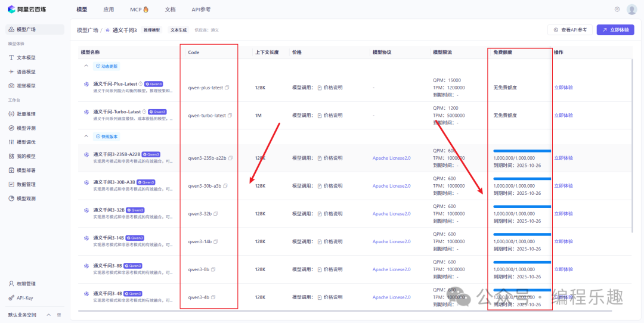644x323 pixels.
Task: Click the 通义千问3-14B model icon
Action: [86, 238]
